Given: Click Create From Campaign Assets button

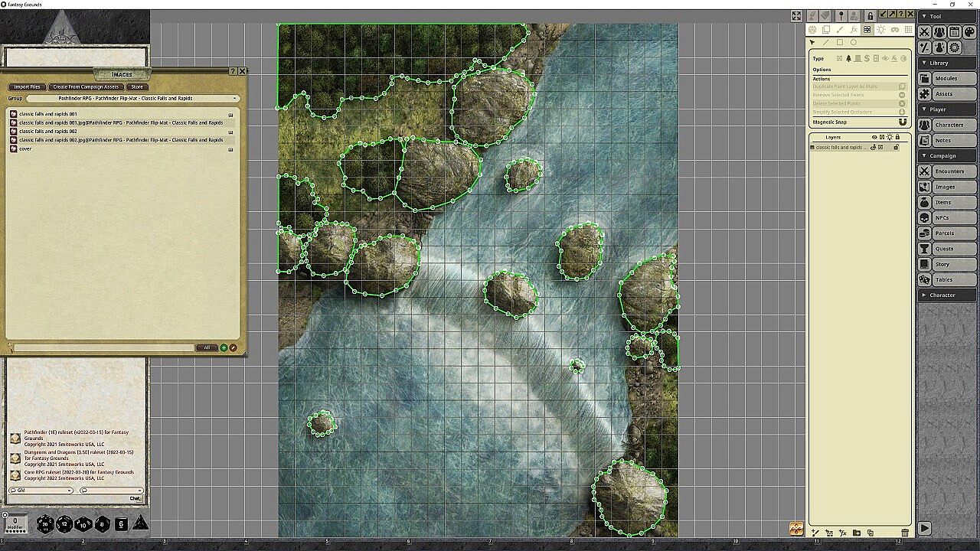Looking at the screenshot, I should (x=86, y=86).
